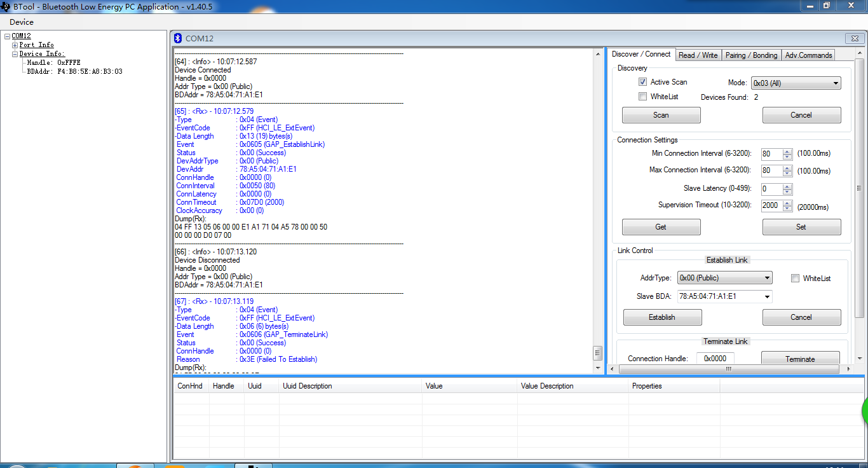The image size is (868, 468).
Task: Click the BTool application icon in title bar
Action: tap(6, 6)
